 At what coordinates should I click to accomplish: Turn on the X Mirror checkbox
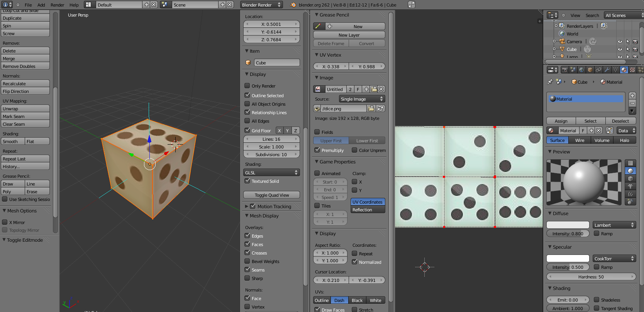5,222
